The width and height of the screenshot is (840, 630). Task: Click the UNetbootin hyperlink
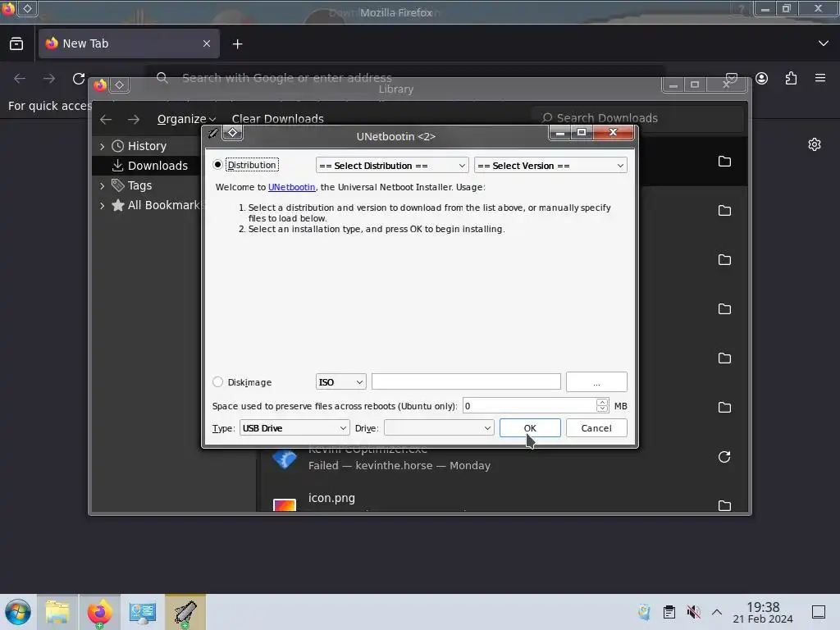291,187
